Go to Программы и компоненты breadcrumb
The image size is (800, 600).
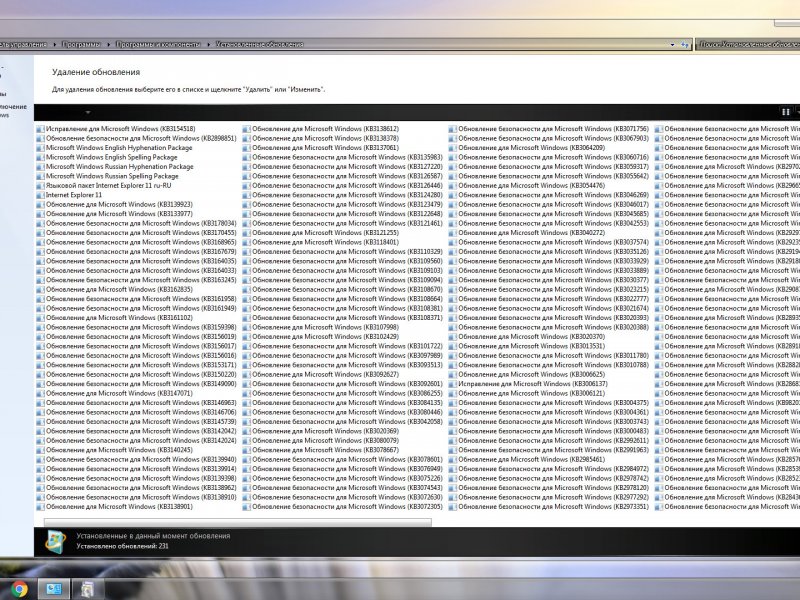(158, 44)
